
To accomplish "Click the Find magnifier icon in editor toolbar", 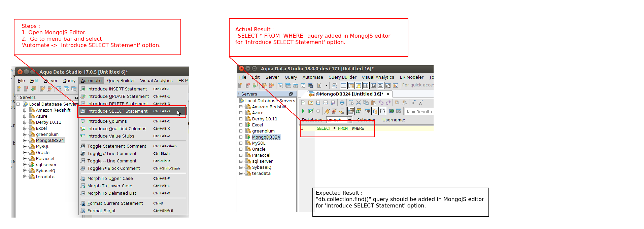I will (397, 103).
